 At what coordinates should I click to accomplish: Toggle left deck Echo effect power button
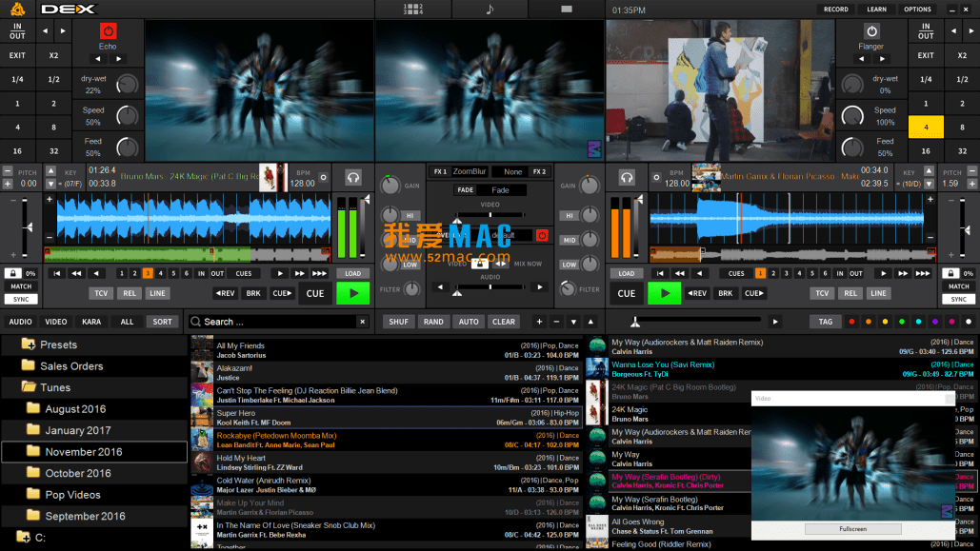click(108, 31)
